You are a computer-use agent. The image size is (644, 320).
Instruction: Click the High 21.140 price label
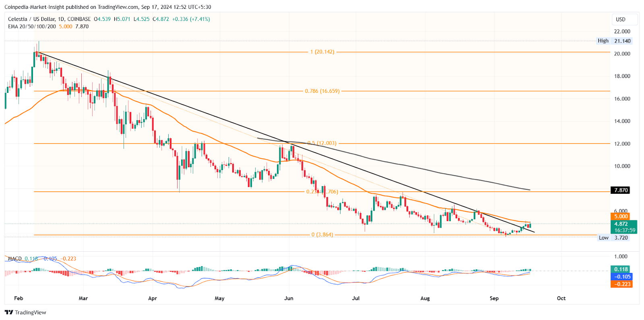(x=615, y=41)
